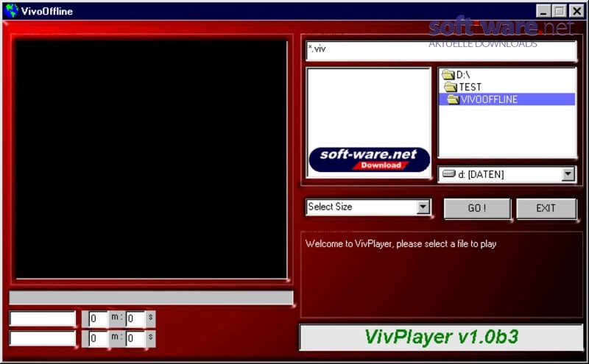Click the EXIT button
589x364 pixels.
pyautogui.click(x=546, y=208)
